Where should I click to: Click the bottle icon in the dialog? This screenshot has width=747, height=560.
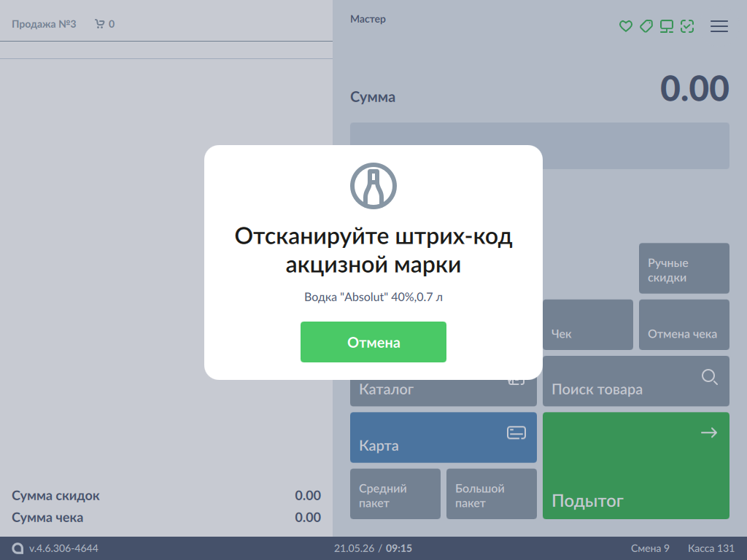(373, 186)
